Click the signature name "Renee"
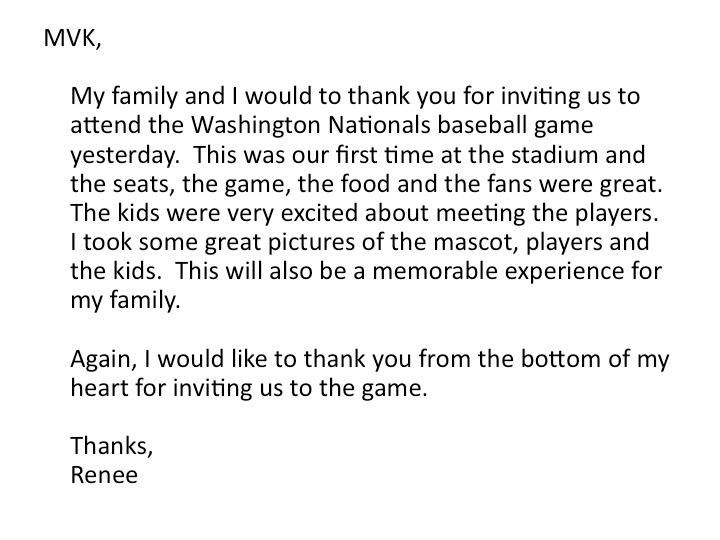720x540 pixels. coord(104,475)
